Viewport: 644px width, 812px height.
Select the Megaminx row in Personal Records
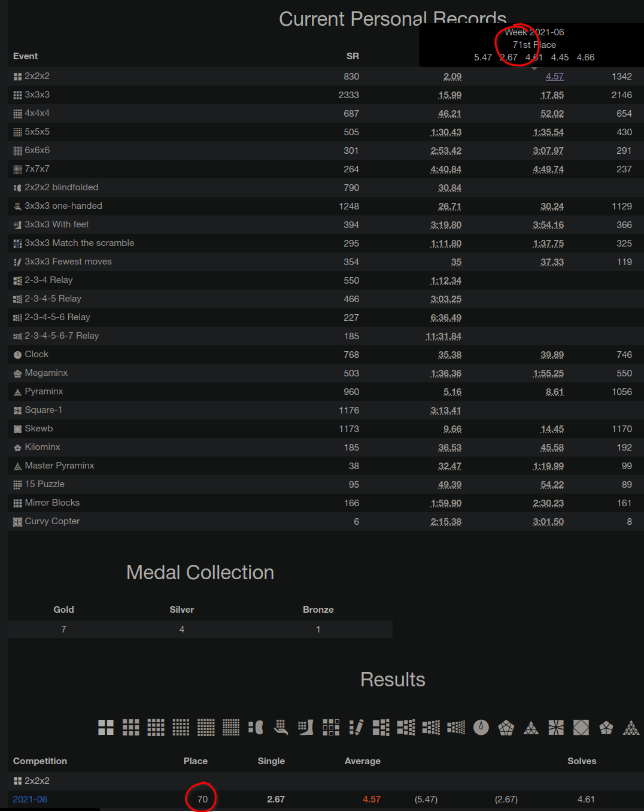click(x=326, y=373)
